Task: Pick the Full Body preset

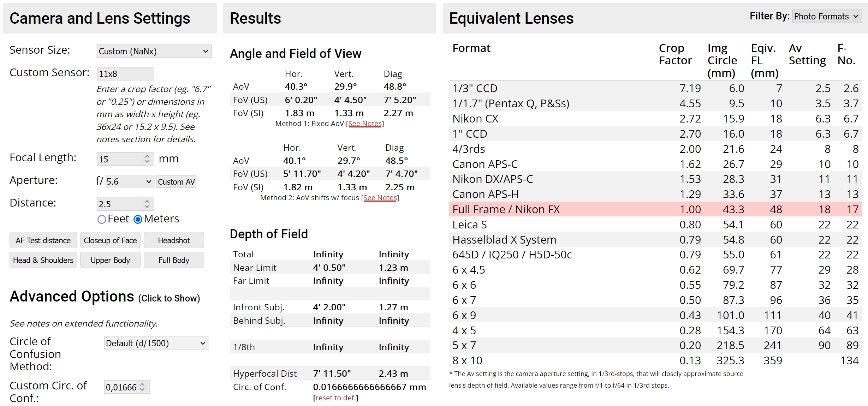Action: click(174, 260)
